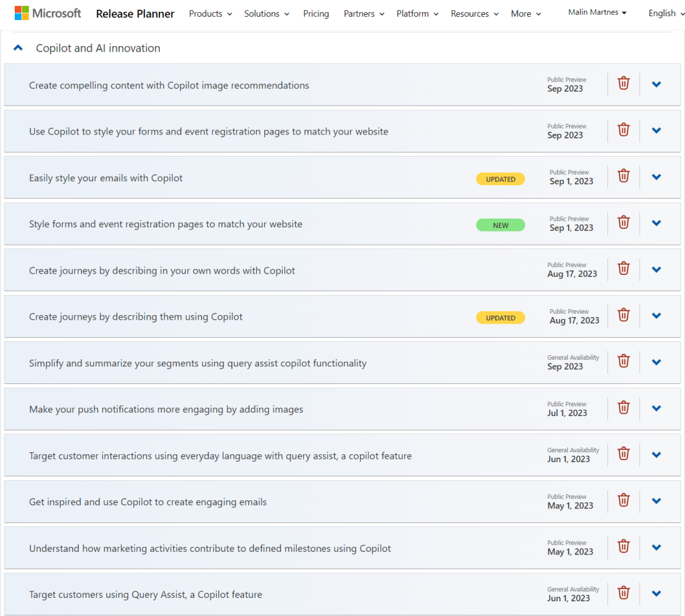Expand the "Use Copilot to style your forms" row

(x=656, y=130)
